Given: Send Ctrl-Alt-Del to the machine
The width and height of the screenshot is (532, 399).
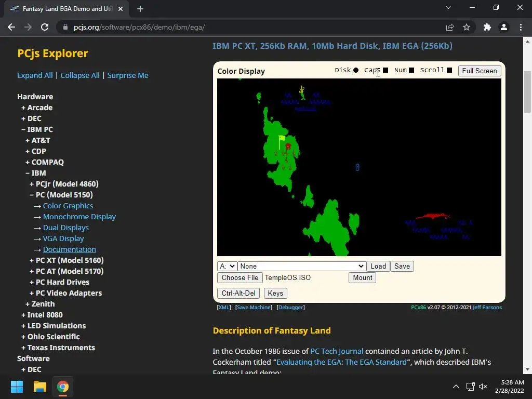Looking at the screenshot, I should point(238,293).
